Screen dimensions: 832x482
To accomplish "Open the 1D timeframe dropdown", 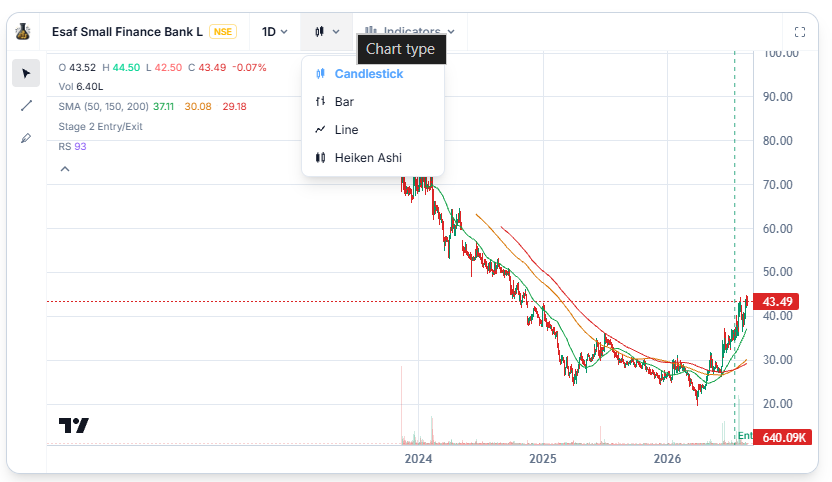I will tap(274, 32).
